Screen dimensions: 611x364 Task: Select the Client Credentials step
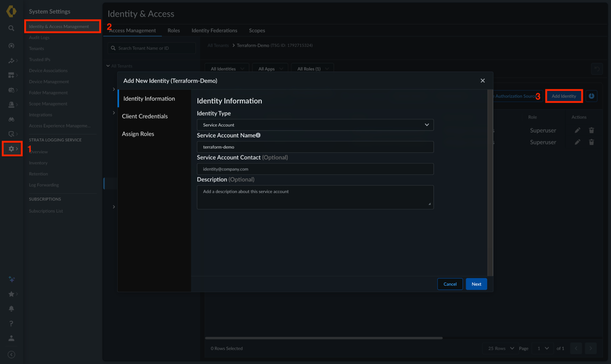click(144, 116)
